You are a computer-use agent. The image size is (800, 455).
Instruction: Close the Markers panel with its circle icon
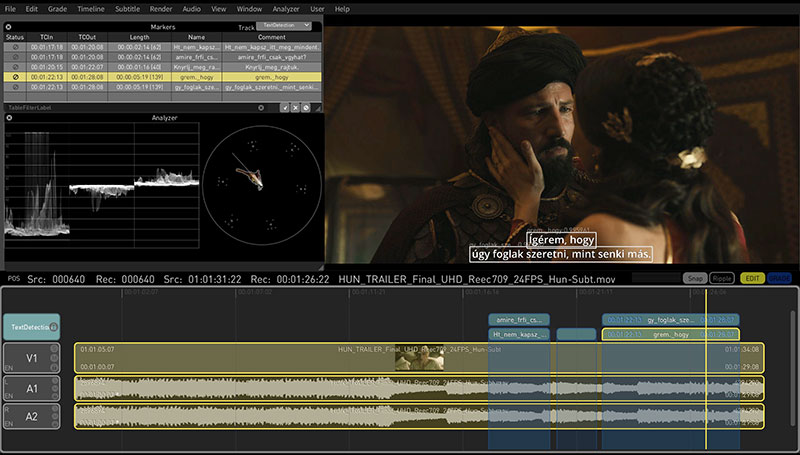click(x=8, y=27)
